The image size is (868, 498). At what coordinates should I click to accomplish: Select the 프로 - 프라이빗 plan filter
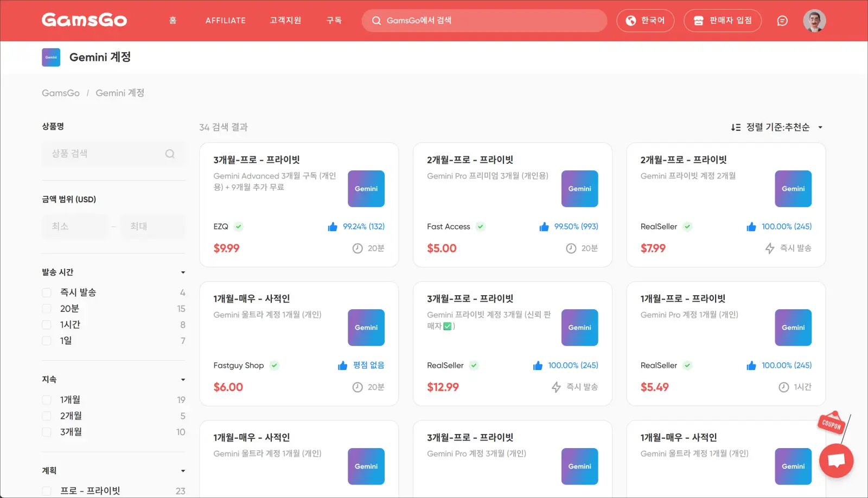click(x=47, y=490)
